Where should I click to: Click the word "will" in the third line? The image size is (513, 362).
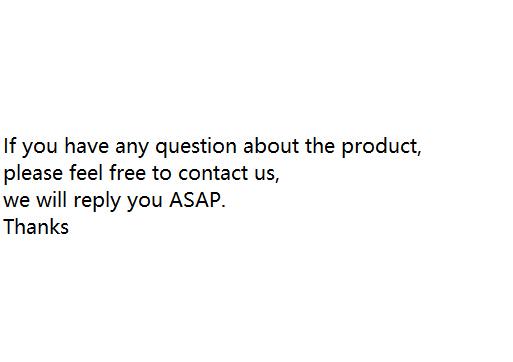click(51, 199)
